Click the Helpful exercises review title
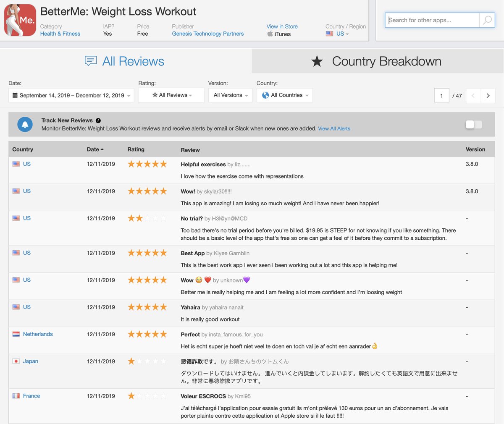Image resolution: width=504 pixels, height=424 pixels. (203, 165)
